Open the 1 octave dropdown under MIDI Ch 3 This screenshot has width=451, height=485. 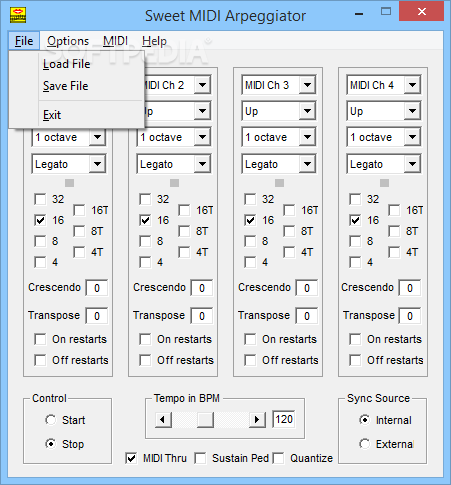tap(307, 137)
